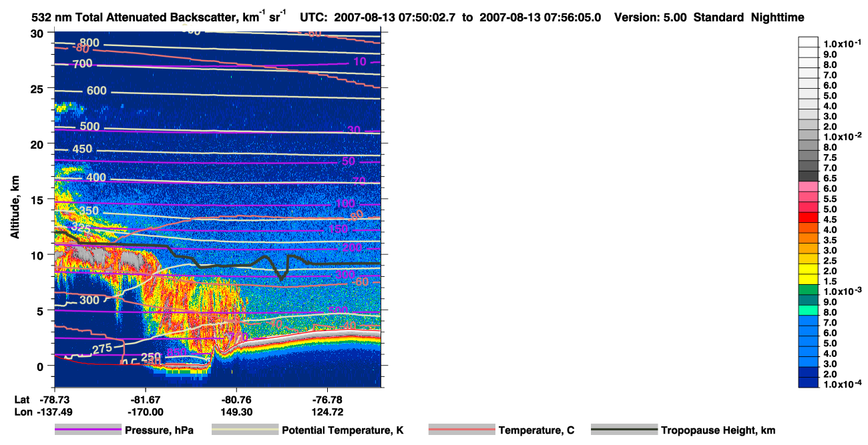The image size is (868, 445).
Task: Click the 2.5 color scale label
Action: (x=831, y=260)
